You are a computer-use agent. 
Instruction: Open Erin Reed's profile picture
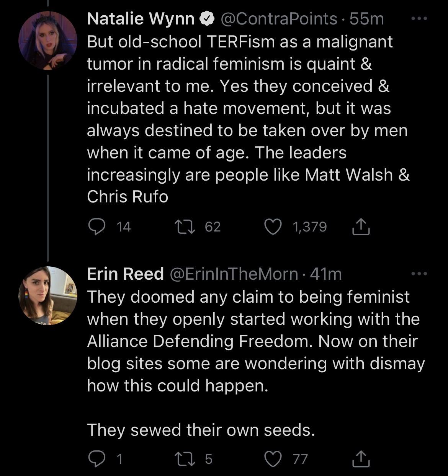(x=48, y=295)
